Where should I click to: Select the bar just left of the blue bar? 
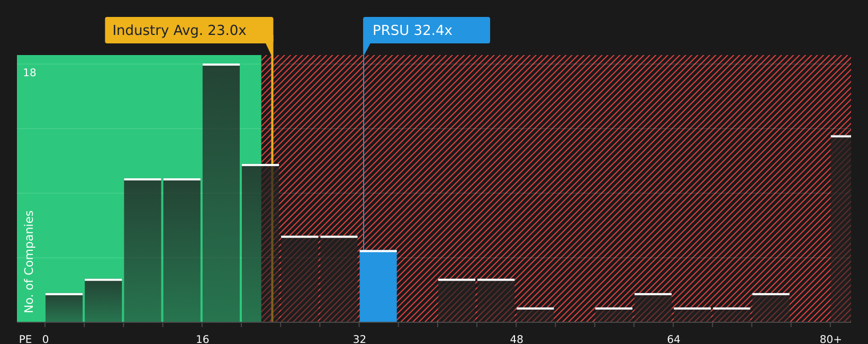point(339,279)
